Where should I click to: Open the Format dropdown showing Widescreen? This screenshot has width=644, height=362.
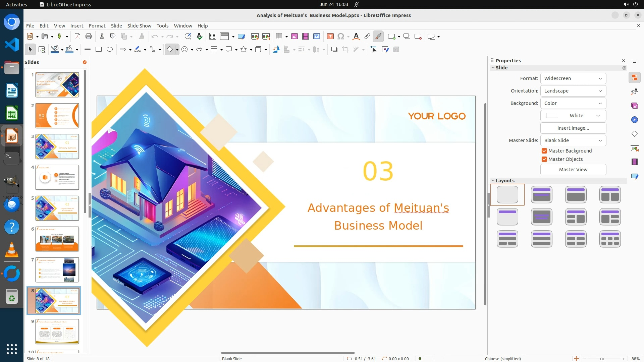pos(573,78)
